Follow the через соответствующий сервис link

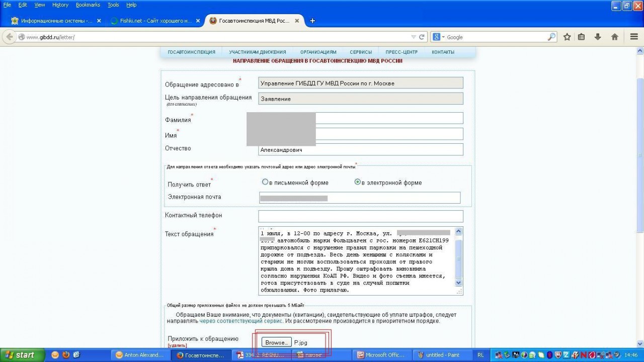point(241,321)
